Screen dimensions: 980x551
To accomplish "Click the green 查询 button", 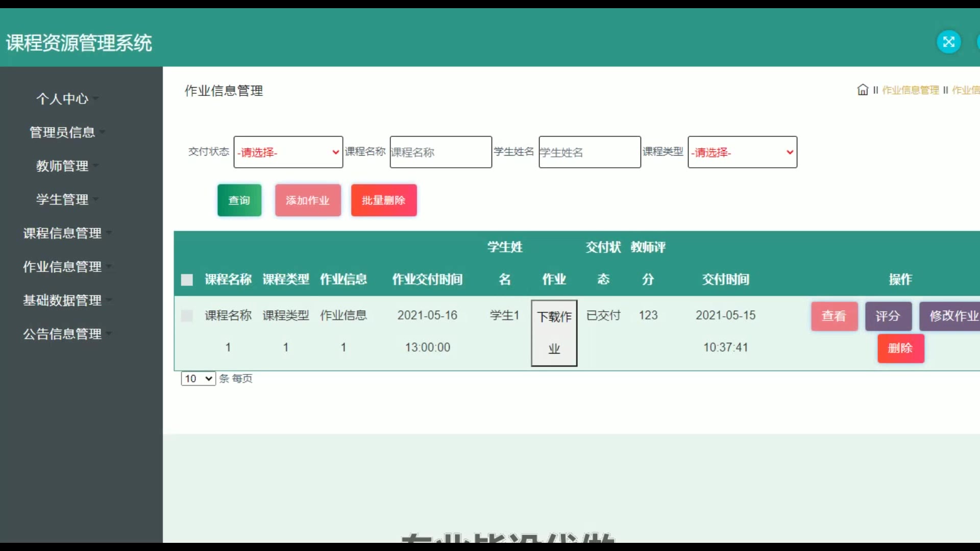I will tap(239, 201).
